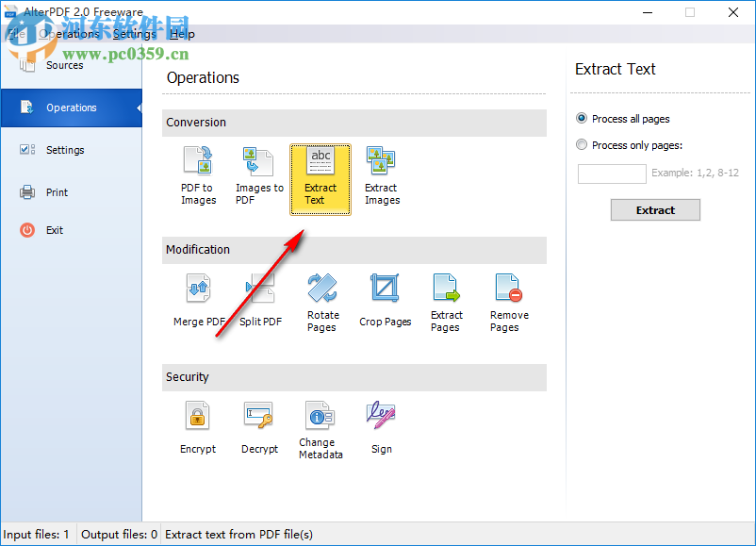Open the Change Metadata tool
This screenshot has width=756, height=546.
[320, 430]
